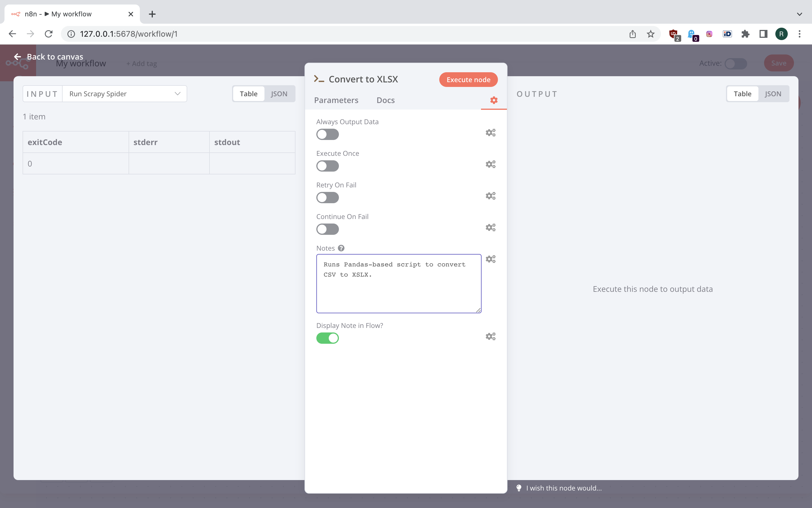Open the tab search chevron in browser
812x508 pixels.
click(800, 14)
